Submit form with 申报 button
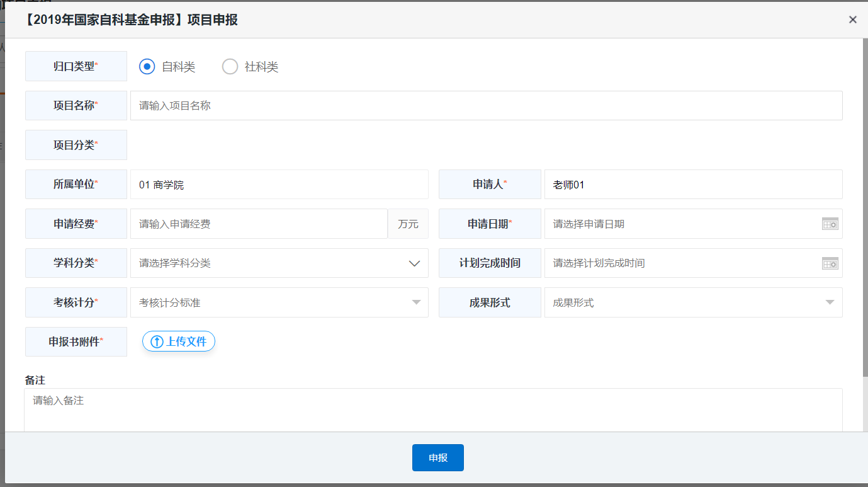 point(437,458)
